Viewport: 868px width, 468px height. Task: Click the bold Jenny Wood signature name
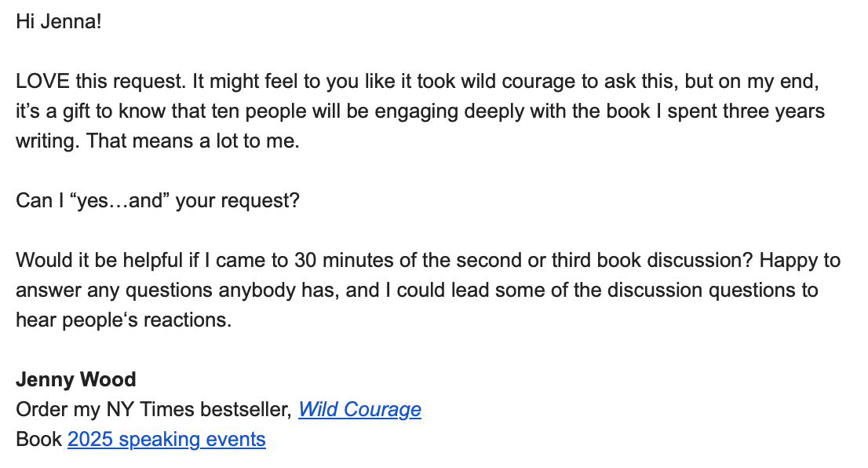(x=76, y=379)
